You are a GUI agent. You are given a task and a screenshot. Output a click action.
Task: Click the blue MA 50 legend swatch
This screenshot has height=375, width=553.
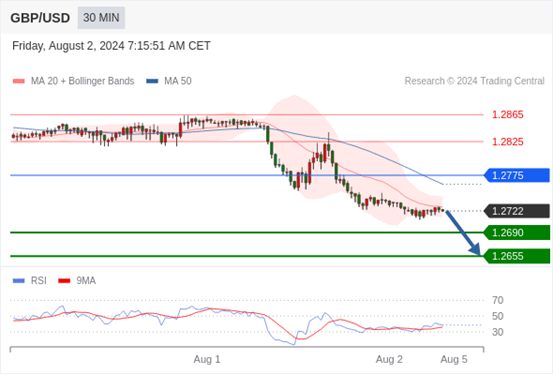pyautogui.click(x=152, y=81)
